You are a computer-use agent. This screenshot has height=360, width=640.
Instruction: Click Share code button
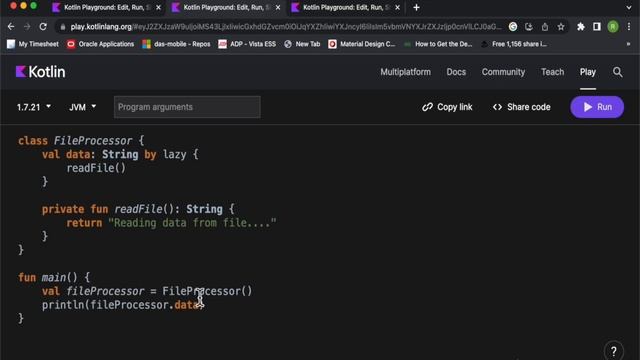tap(522, 107)
